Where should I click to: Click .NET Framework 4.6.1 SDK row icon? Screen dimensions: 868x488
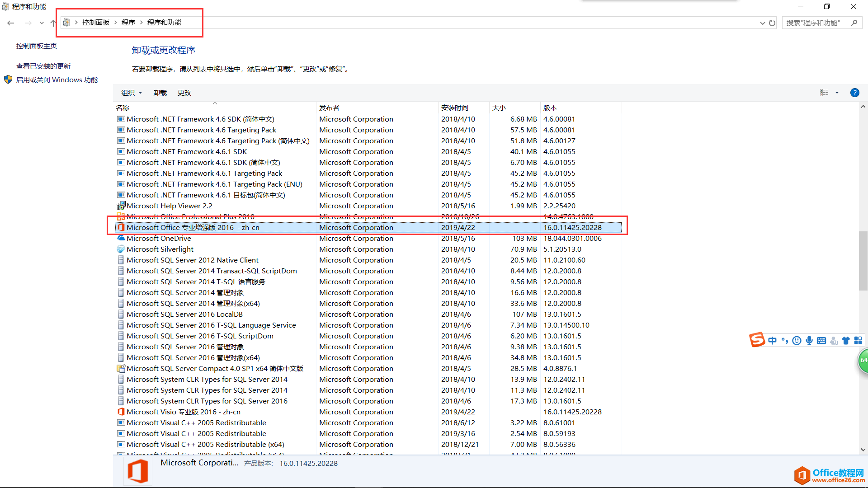tap(121, 152)
